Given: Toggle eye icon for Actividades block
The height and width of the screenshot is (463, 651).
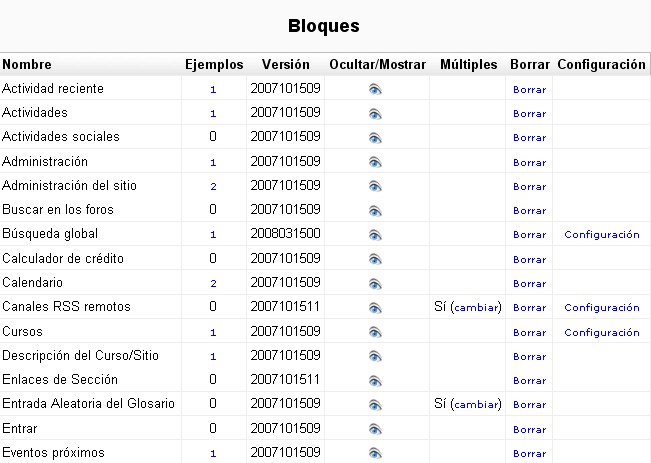Looking at the screenshot, I should pyautogui.click(x=375, y=113).
